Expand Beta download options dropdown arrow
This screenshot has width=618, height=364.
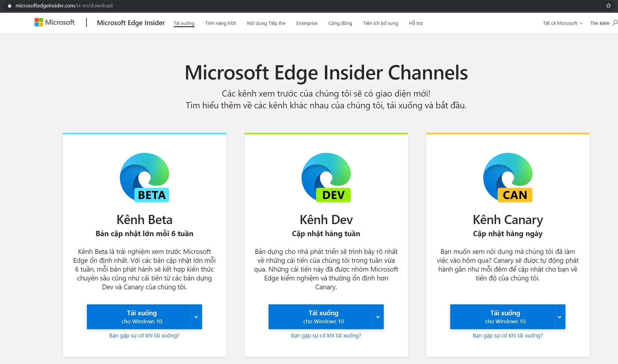(x=196, y=317)
